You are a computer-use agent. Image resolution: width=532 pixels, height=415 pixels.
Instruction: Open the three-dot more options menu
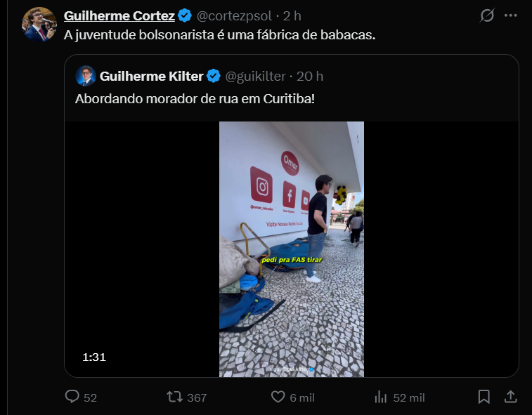pos(511,15)
